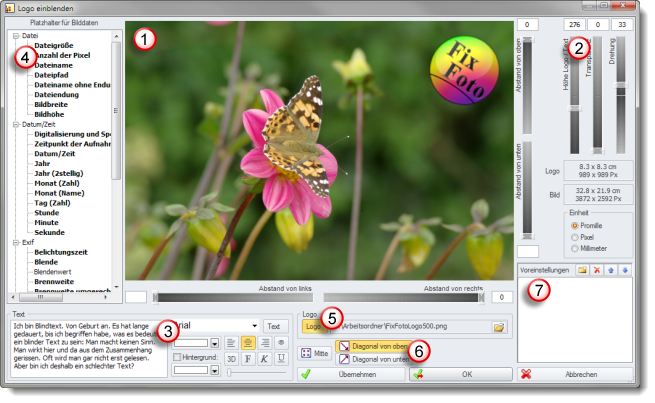Select Dateigröße placeholder
Viewport: 655px width, 403px height.
click(x=54, y=46)
